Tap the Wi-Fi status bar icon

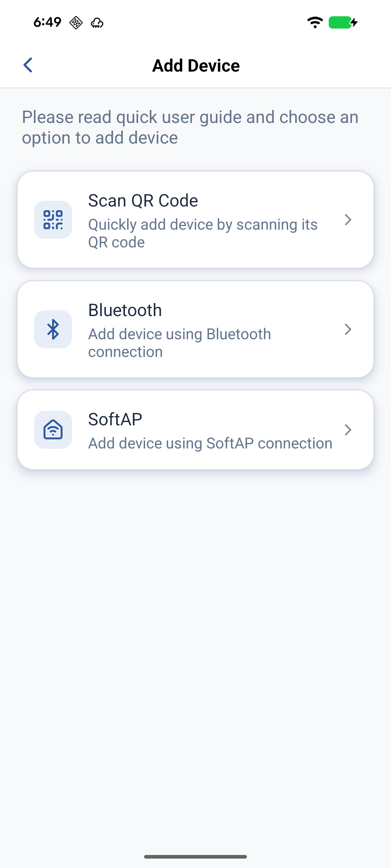pos(315,22)
